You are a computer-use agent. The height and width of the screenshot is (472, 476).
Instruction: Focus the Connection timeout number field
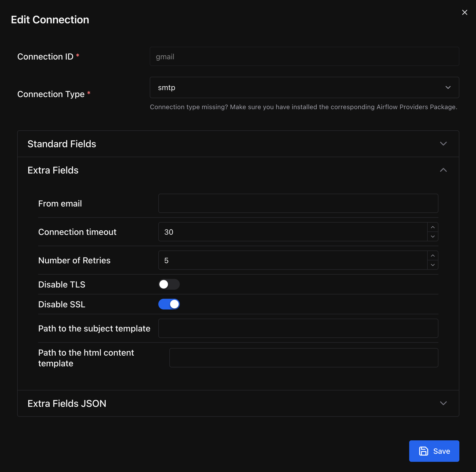[292, 232]
